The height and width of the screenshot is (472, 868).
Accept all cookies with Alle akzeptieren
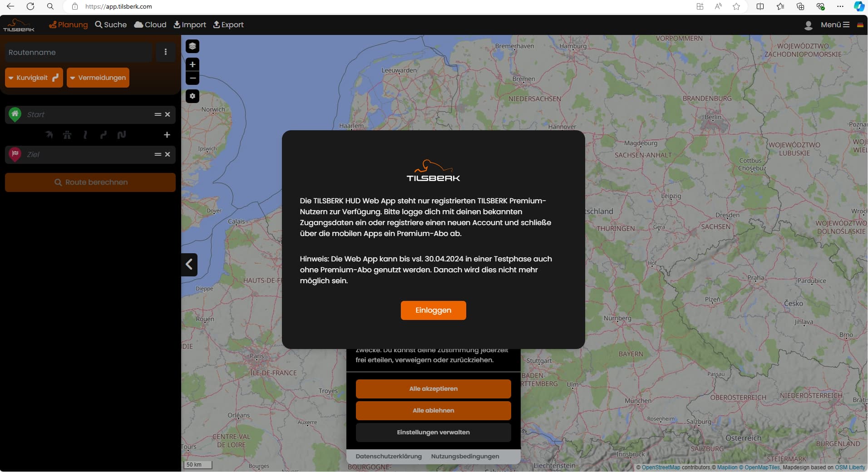coord(433,388)
